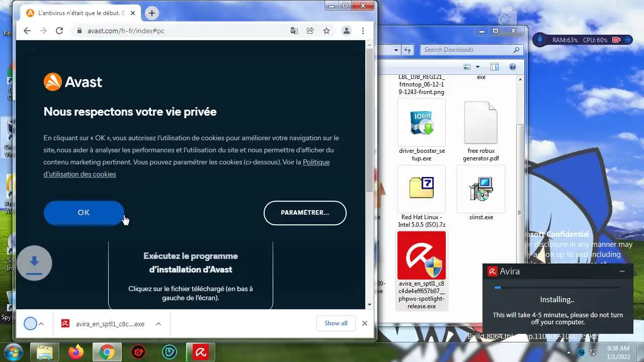Click the rocket boost icon in RAM widget

[x=539, y=40]
